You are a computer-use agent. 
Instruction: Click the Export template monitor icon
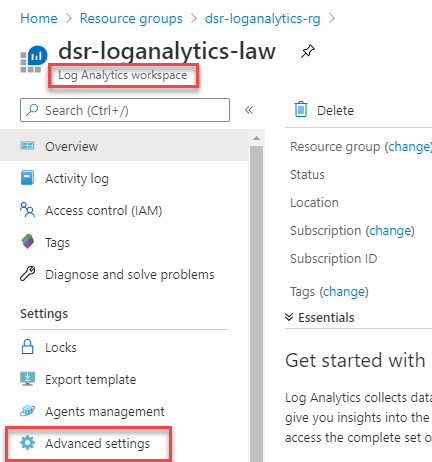(x=27, y=379)
